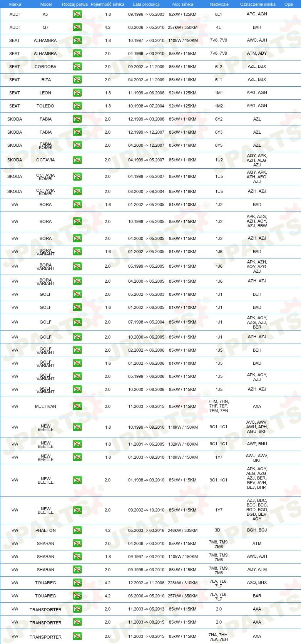Click the Moc silnika column header
Image resolution: width=301 pixels, height=644 pixels.
(x=183, y=4)
